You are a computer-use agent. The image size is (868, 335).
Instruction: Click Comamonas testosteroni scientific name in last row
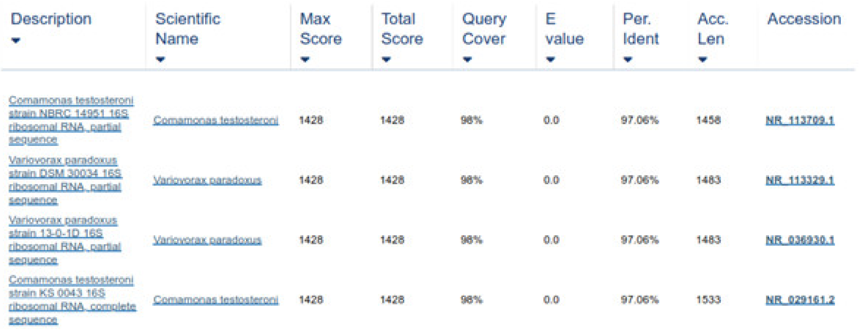[216, 300]
